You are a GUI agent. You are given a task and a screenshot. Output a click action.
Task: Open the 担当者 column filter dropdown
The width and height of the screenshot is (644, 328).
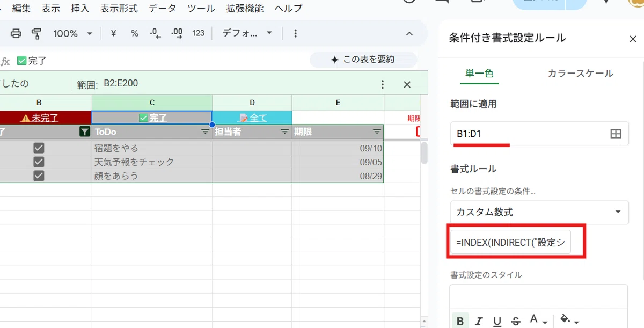click(x=285, y=132)
